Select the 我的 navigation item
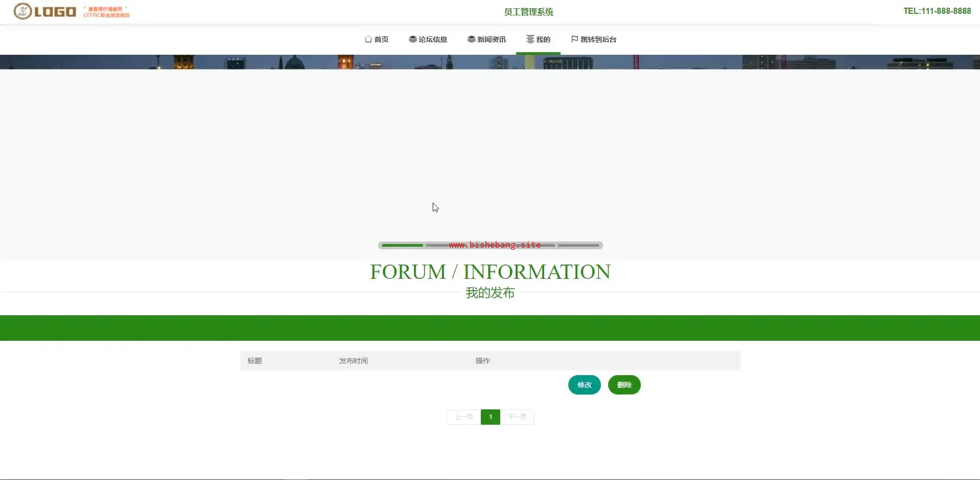Screen dimensions: 980x480 click(x=538, y=39)
